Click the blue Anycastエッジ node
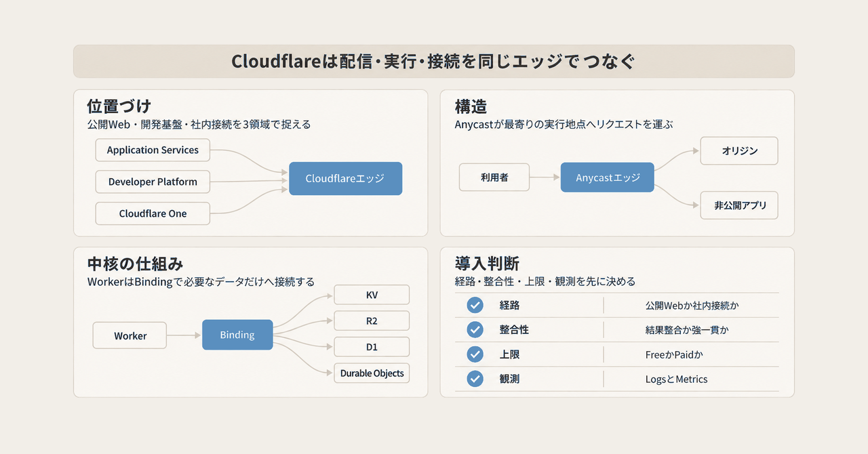This screenshot has height=454, width=868. click(x=607, y=178)
